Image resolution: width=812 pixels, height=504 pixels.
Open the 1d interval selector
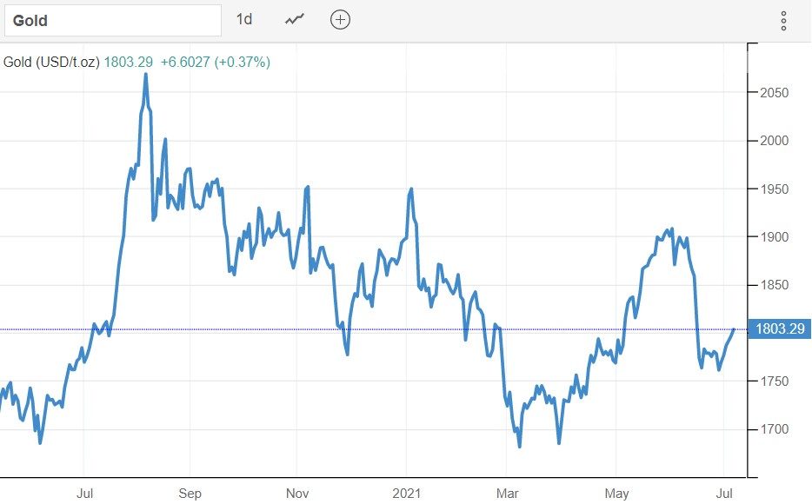click(244, 19)
